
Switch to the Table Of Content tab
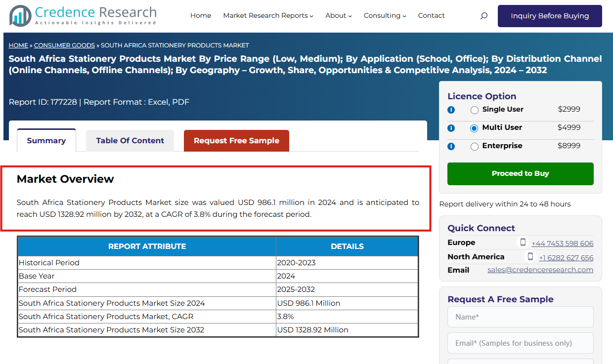pyautogui.click(x=130, y=141)
